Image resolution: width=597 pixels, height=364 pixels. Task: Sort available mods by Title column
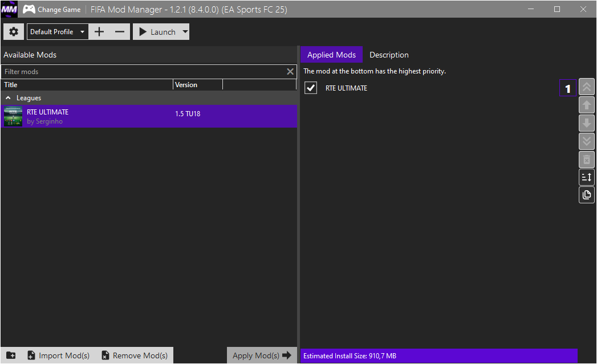(x=87, y=84)
